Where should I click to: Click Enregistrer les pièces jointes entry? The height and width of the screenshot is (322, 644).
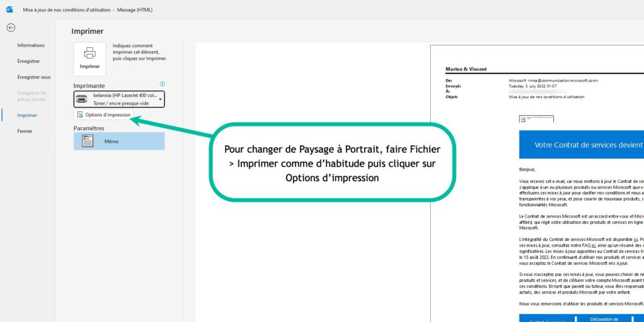click(31, 96)
